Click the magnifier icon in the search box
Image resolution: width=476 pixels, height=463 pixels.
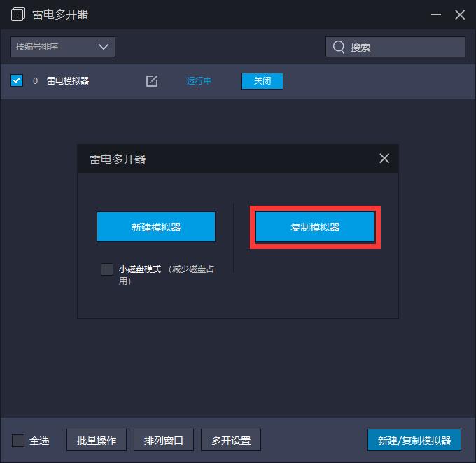(x=339, y=47)
